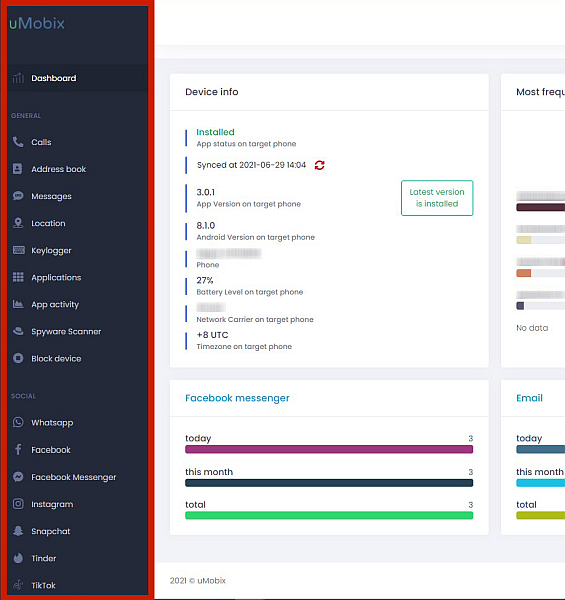Click the 3.0.1 app version value

206,192
